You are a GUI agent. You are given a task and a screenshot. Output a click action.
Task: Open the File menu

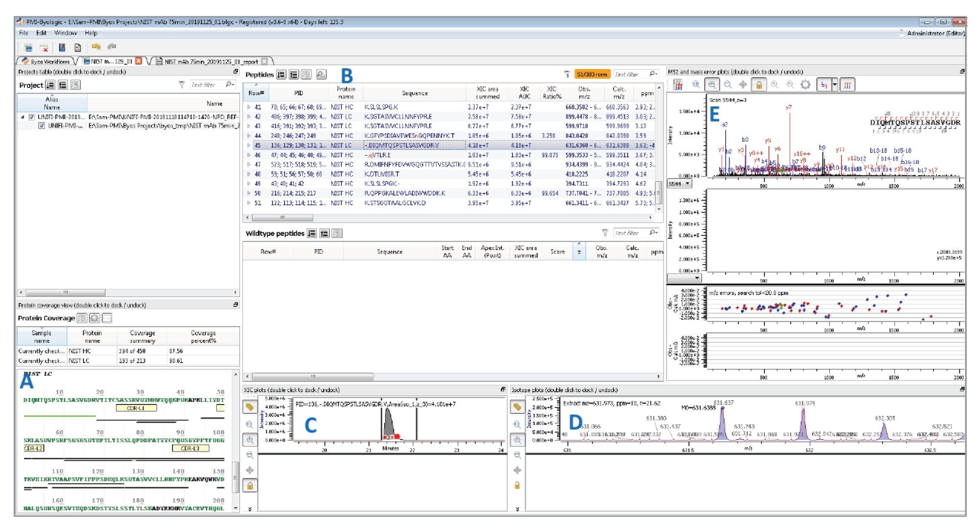click(x=24, y=33)
